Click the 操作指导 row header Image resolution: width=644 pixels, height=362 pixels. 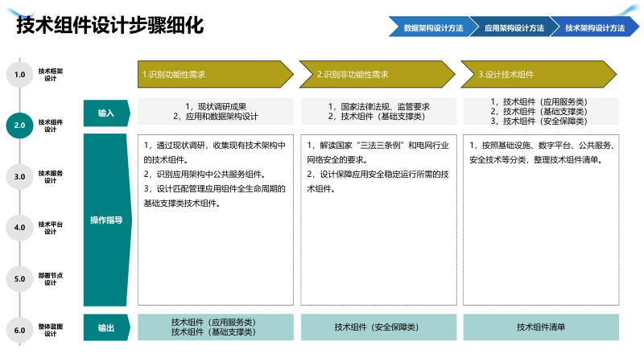107,220
